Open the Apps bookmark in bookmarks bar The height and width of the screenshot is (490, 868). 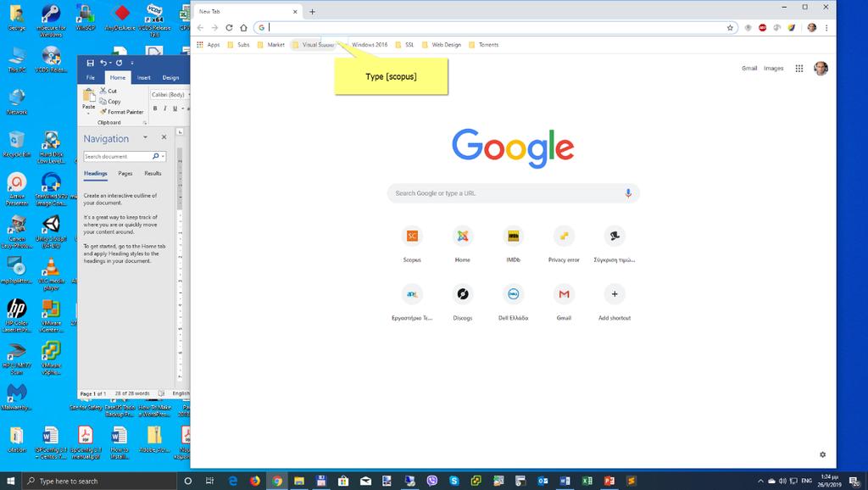click(209, 45)
